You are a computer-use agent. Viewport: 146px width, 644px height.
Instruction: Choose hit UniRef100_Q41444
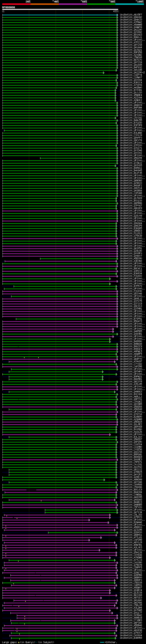[131, 47]
